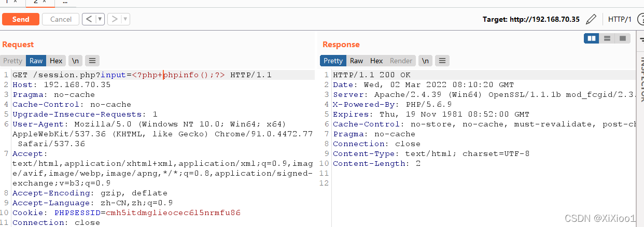Click the Date: Wed, 02 Mar 2022 header

(x=424, y=84)
